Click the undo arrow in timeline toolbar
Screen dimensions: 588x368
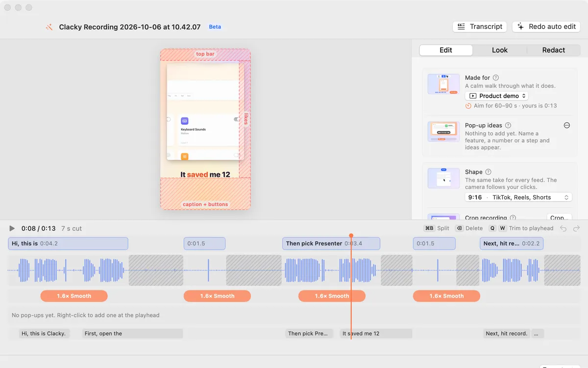(x=563, y=229)
